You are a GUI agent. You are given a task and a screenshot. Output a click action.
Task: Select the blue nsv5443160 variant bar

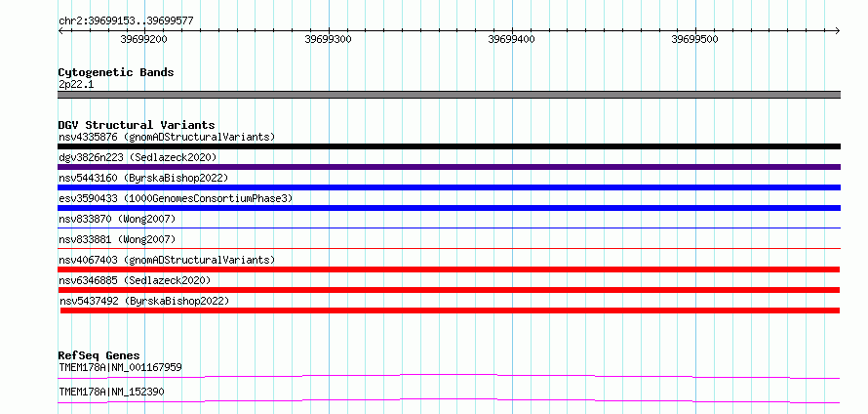[x=449, y=187]
